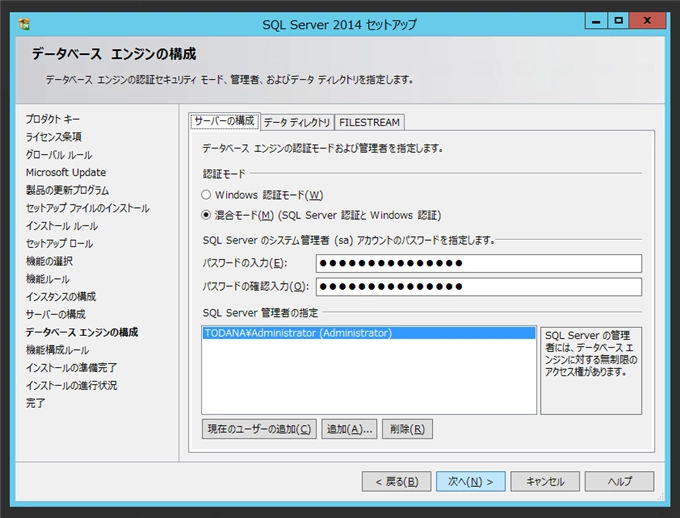Click インストールの準備完了 step in sidebar
The width and height of the screenshot is (680, 518).
point(71,367)
